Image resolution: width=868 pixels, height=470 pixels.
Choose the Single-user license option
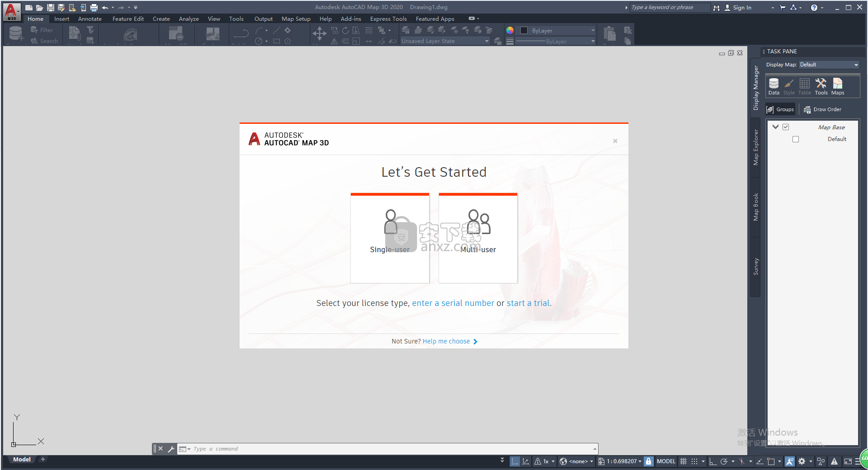click(x=390, y=238)
